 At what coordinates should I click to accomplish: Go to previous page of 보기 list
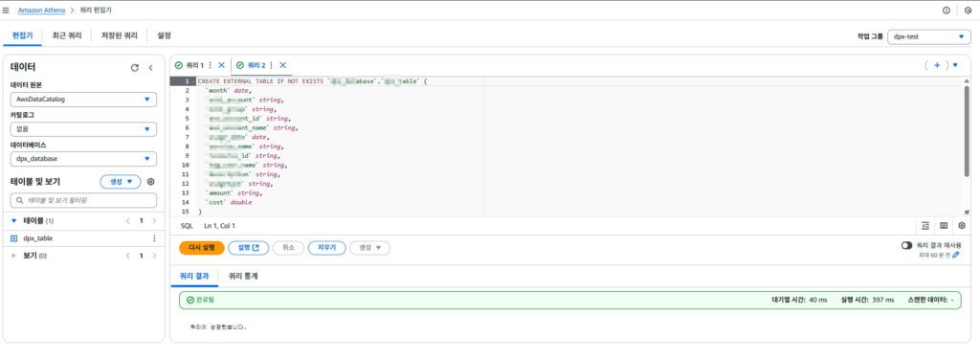pyautogui.click(x=128, y=256)
